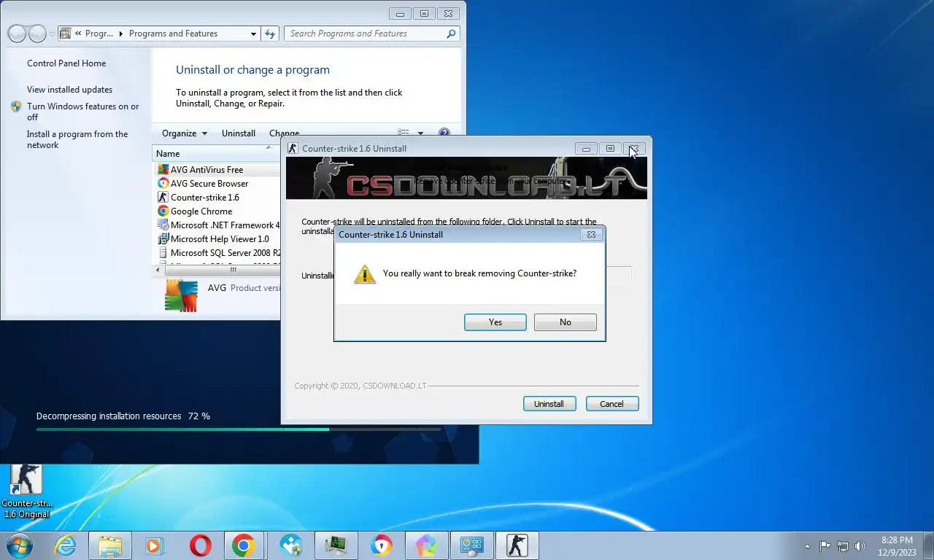Open Windows Media Player from the taskbar
This screenshot has height=560, width=934.
point(153,545)
